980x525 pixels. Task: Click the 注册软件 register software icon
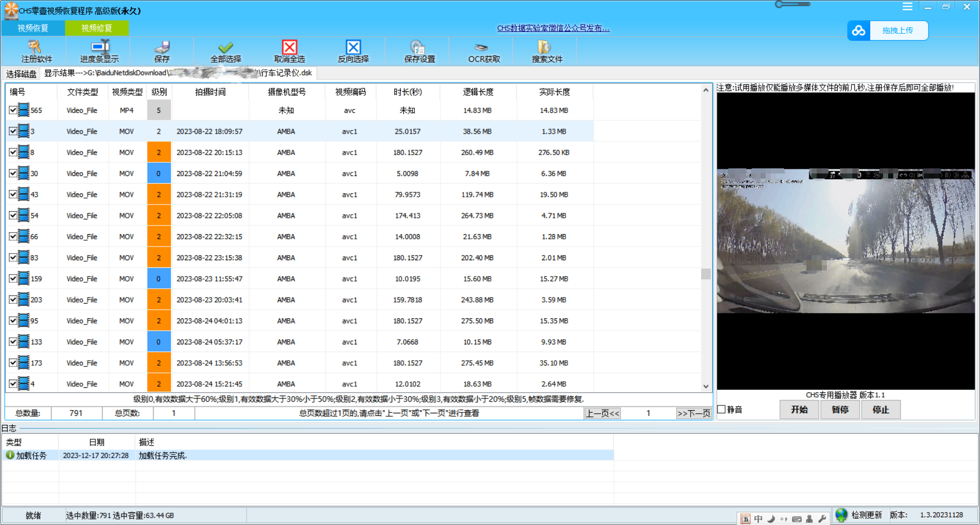pyautogui.click(x=34, y=47)
